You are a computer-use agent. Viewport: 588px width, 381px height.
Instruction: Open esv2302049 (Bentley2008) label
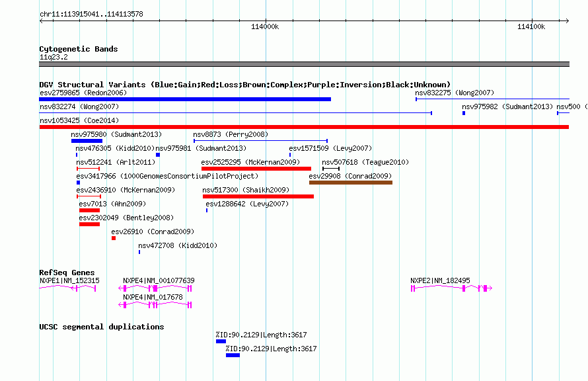pyautogui.click(x=126, y=218)
